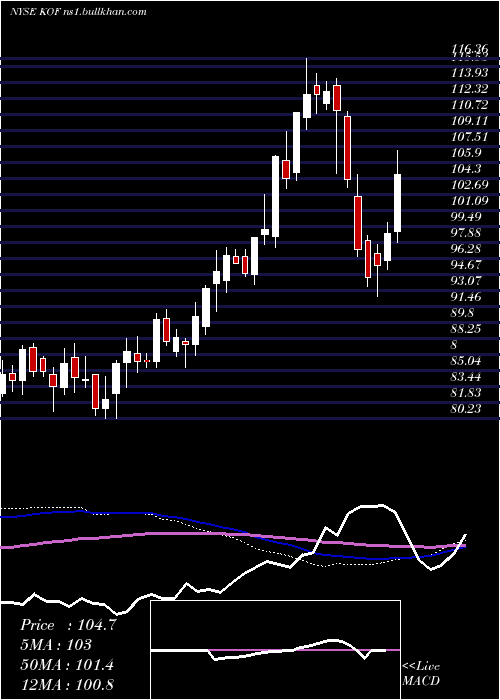Select the 105.9 price axis label

[466, 153]
